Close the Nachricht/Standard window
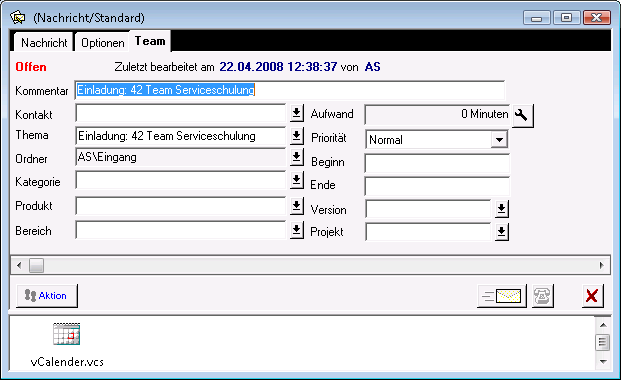Screen dimensions: 621x380 [x=596, y=18]
